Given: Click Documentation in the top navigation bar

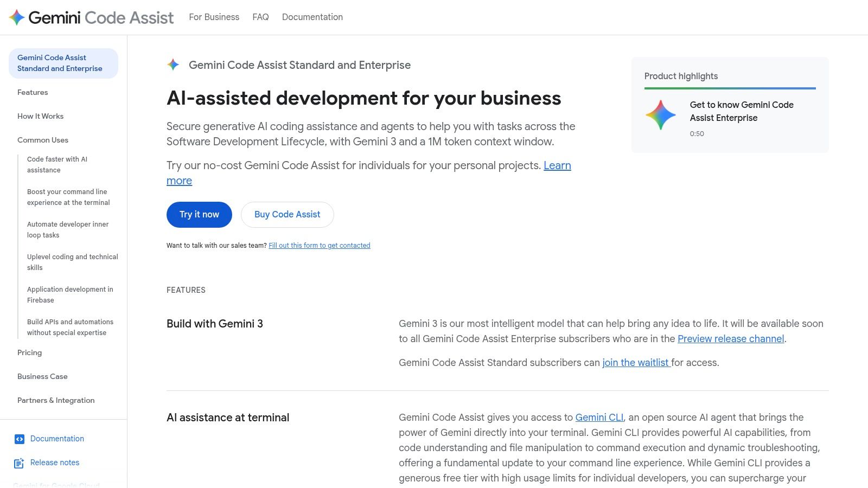Looking at the screenshot, I should 312,17.
